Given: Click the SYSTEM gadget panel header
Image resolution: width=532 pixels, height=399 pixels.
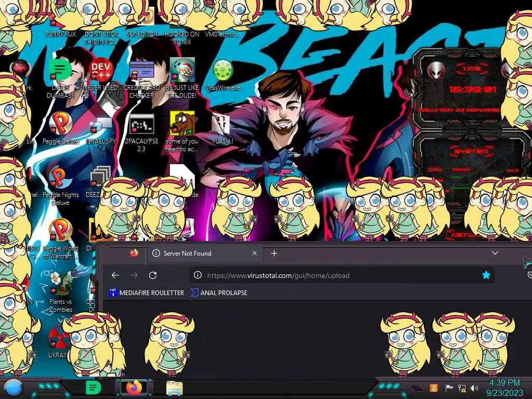Looking at the screenshot, I should click(471, 151).
